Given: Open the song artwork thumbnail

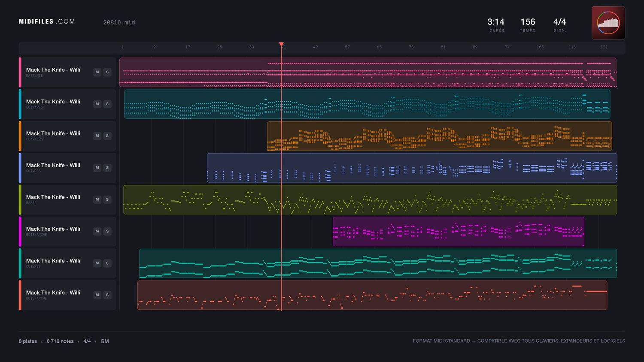Looking at the screenshot, I should coord(608,23).
